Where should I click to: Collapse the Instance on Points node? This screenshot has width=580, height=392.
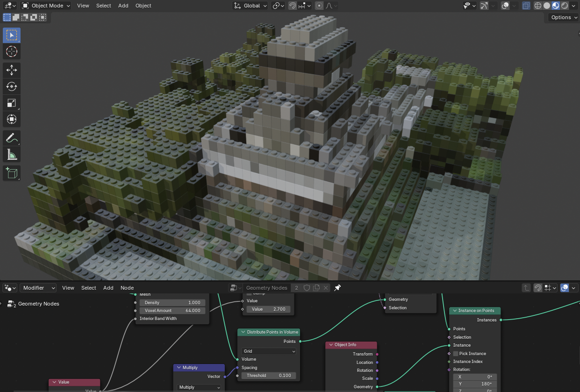454,311
